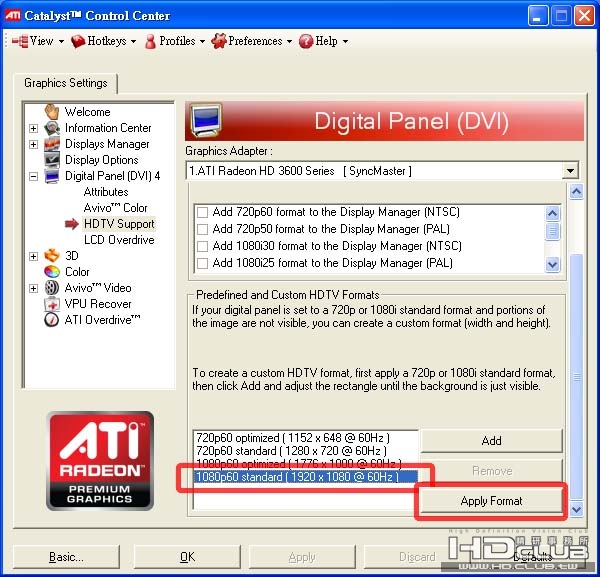Click the ATI Radeon Premium Graphics logo
Viewport: 600px width, 577px height.
100,461
